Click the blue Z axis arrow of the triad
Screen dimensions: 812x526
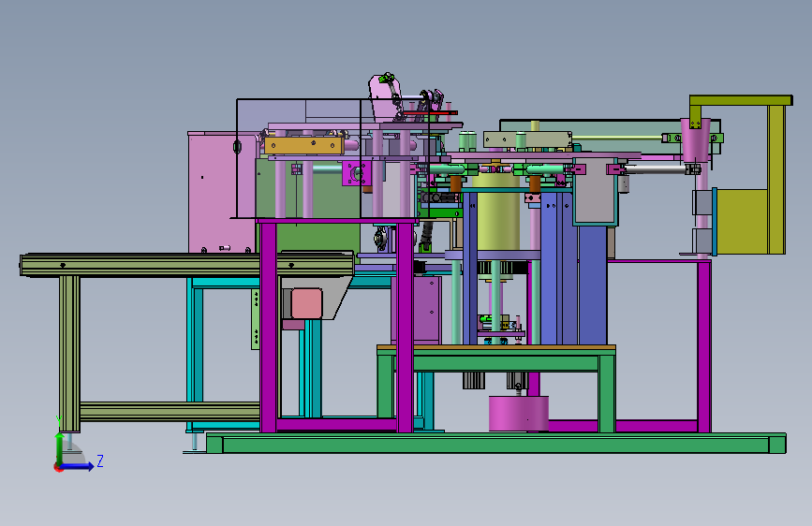click(x=78, y=466)
